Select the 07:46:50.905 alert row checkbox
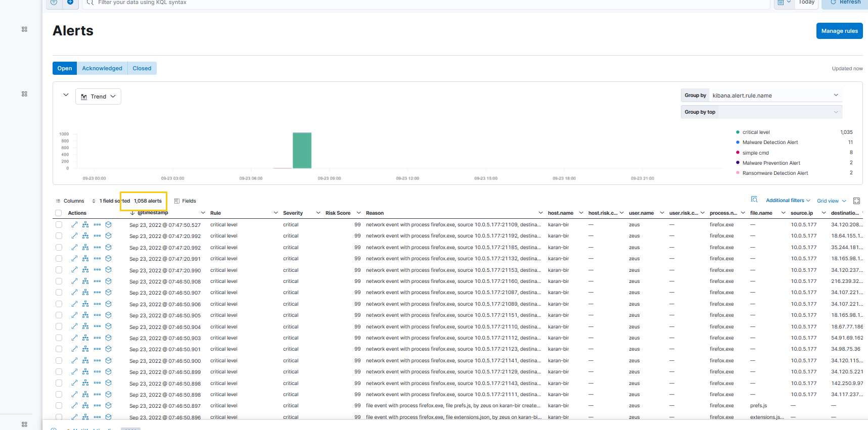The image size is (868, 430). coord(59,315)
